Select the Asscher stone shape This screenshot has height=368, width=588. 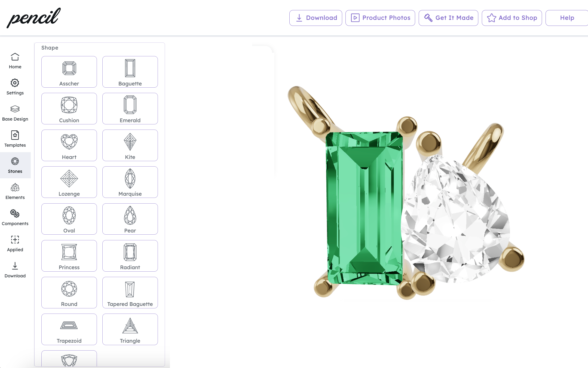click(69, 72)
